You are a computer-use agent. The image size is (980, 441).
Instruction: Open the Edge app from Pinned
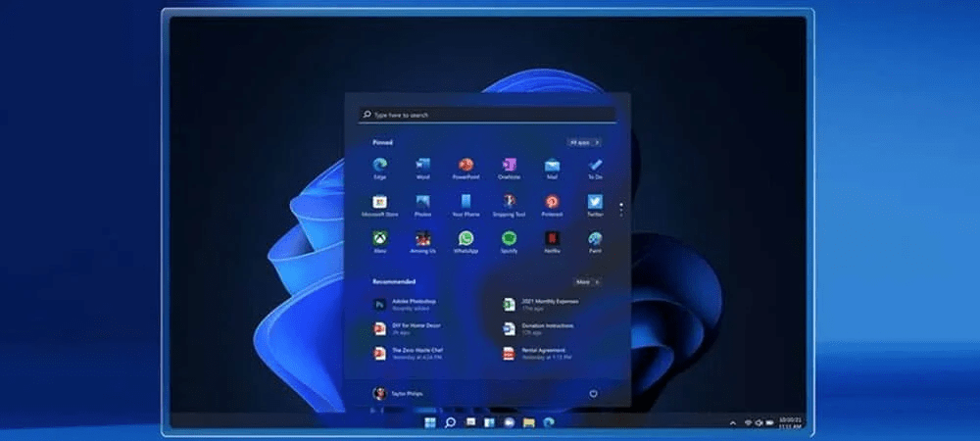379,168
